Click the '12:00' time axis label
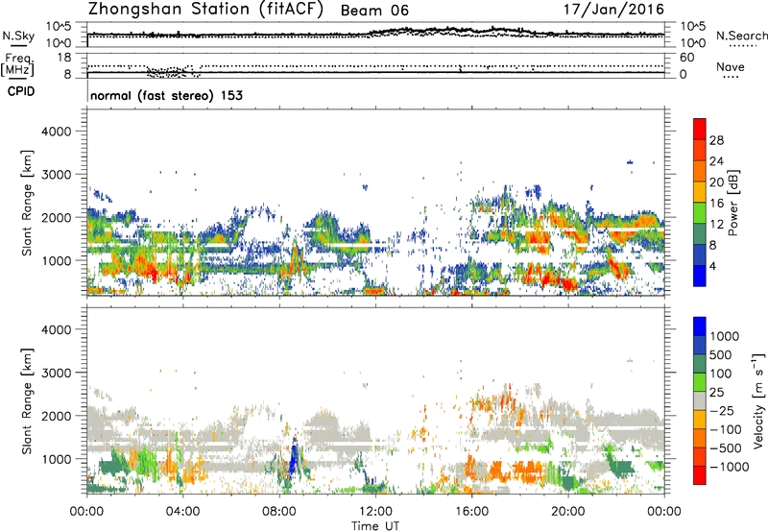Screen dimensions: 768x532 point(375,512)
